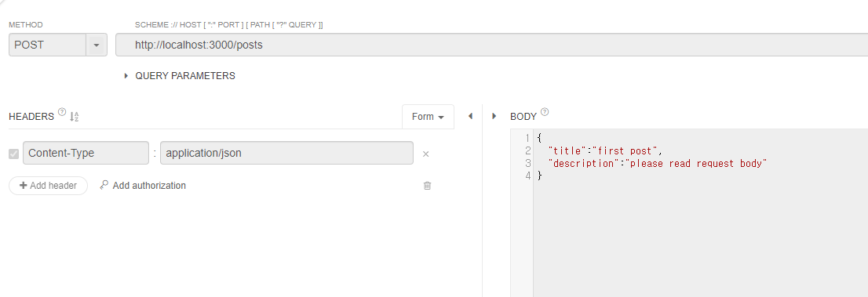Click the key icon beside Add authorization
868x297 pixels.
coord(104,185)
